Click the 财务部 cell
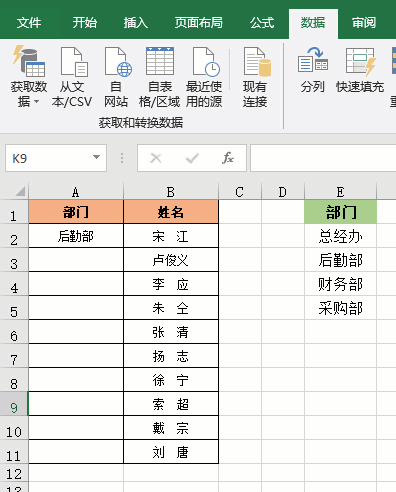Viewport: 396px width, 492px height. (340, 284)
